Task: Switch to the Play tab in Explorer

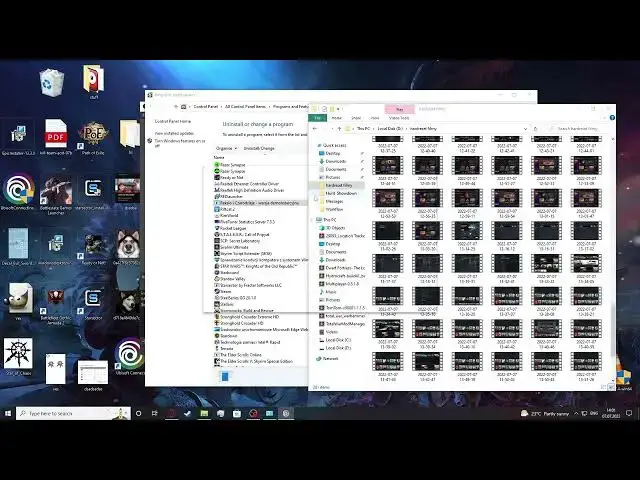Action: [399, 110]
